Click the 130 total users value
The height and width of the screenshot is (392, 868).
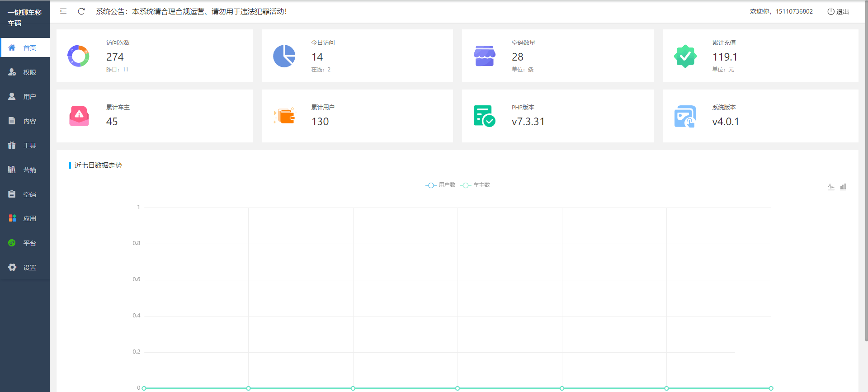[320, 121]
